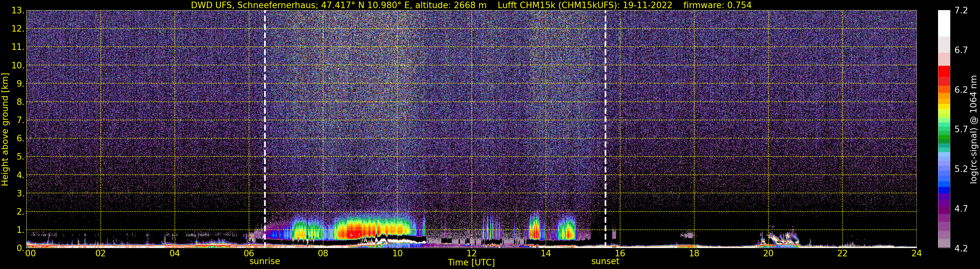Click the white dashed sunrise marker line

pos(265,129)
